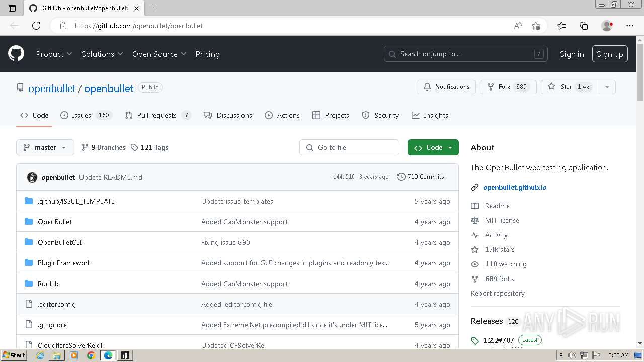Open the master branch dropdown

click(x=45, y=147)
